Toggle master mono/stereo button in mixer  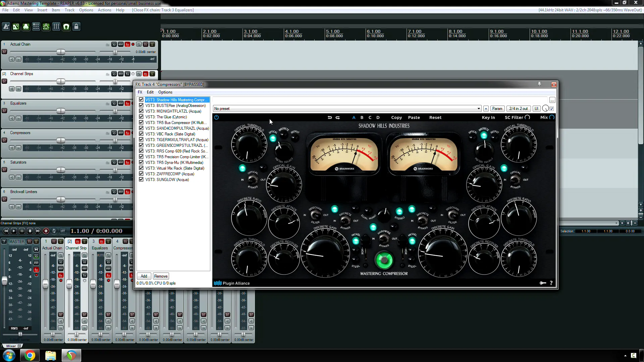(x=36, y=249)
